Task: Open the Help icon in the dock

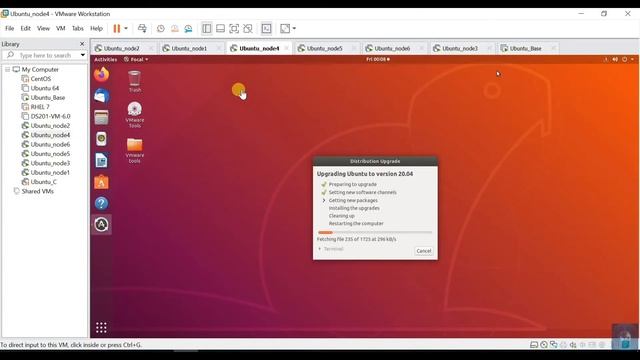Action: click(x=101, y=203)
